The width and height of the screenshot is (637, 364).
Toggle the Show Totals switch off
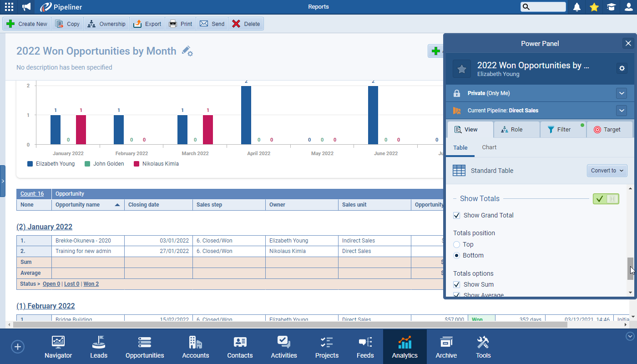point(606,199)
